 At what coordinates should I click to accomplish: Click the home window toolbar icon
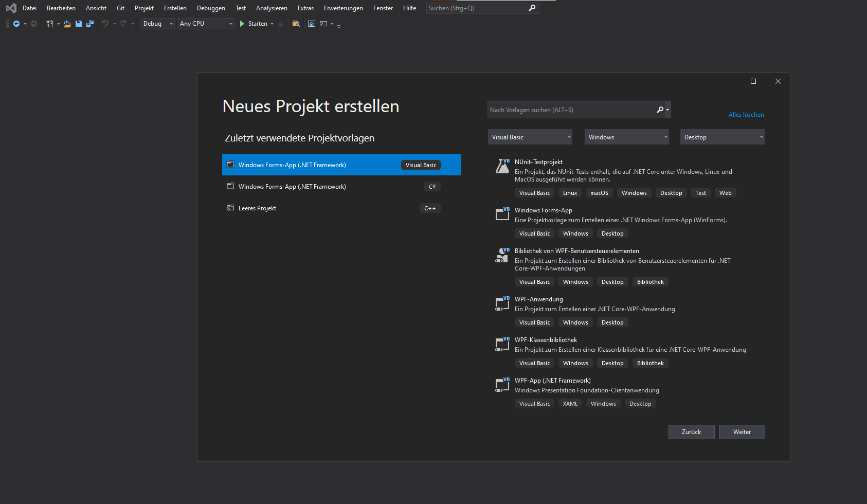tap(312, 24)
